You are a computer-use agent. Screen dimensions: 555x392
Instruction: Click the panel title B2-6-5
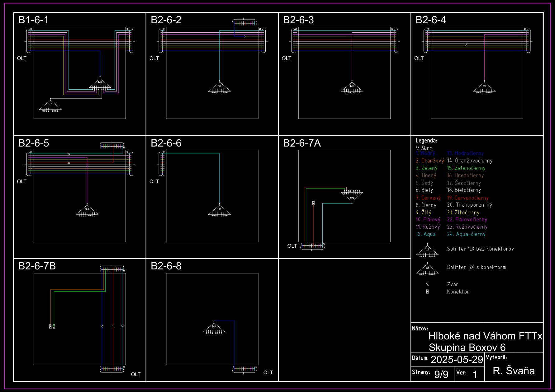point(34,143)
